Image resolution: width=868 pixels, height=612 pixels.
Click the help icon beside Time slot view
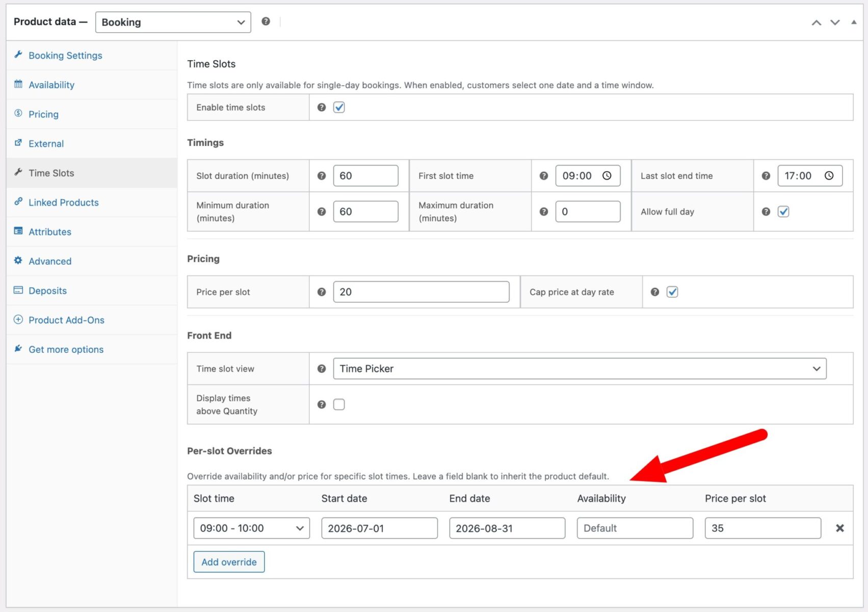click(321, 369)
